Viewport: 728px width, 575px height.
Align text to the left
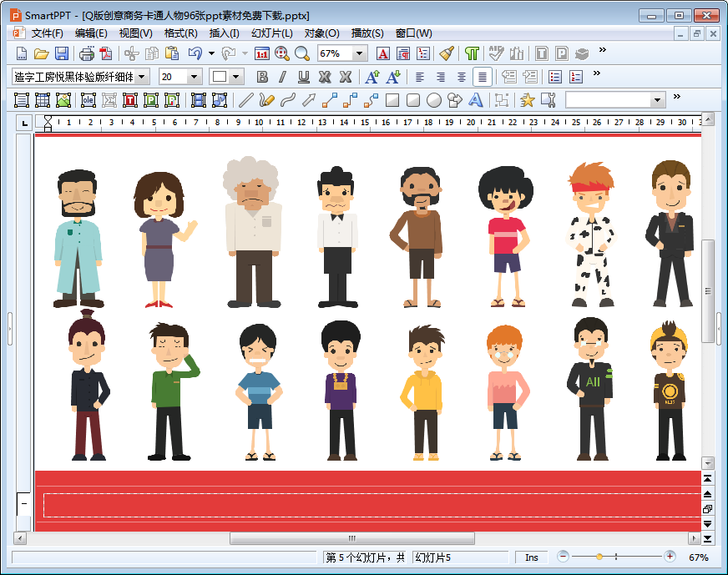click(x=420, y=77)
